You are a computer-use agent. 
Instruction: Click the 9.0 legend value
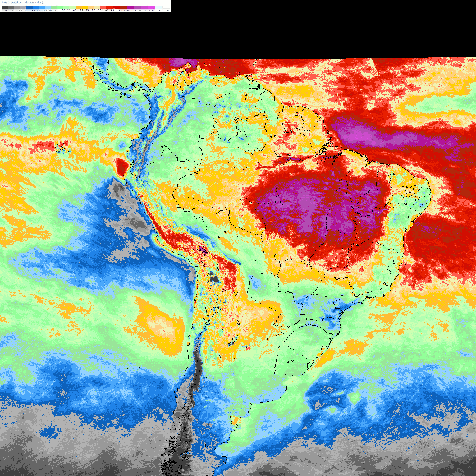[112, 10]
